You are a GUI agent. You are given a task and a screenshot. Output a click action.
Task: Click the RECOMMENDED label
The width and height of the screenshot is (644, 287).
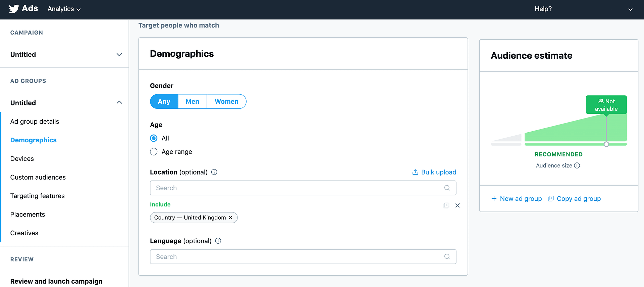pos(558,154)
